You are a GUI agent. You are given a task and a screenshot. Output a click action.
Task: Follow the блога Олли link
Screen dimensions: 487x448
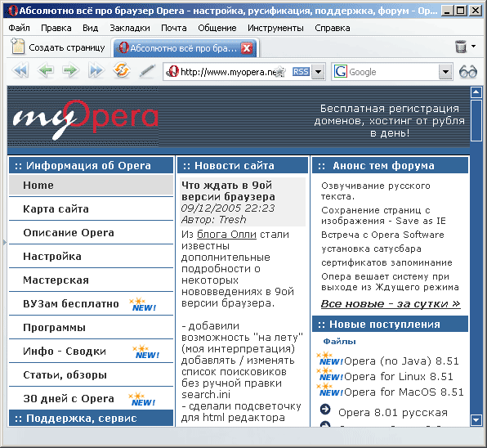(226, 235)
